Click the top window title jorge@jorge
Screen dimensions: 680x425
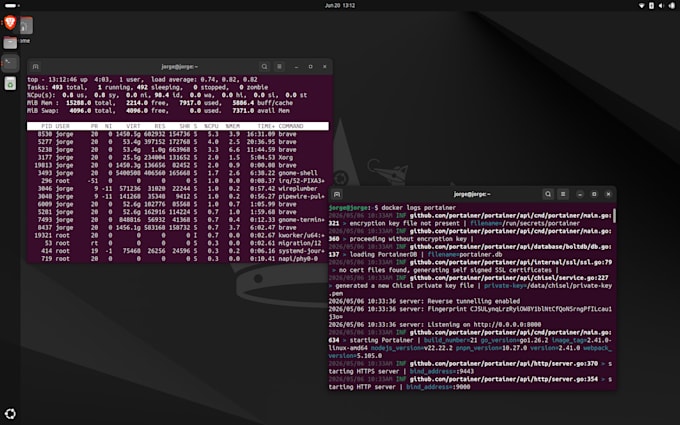tap(180, 67)
